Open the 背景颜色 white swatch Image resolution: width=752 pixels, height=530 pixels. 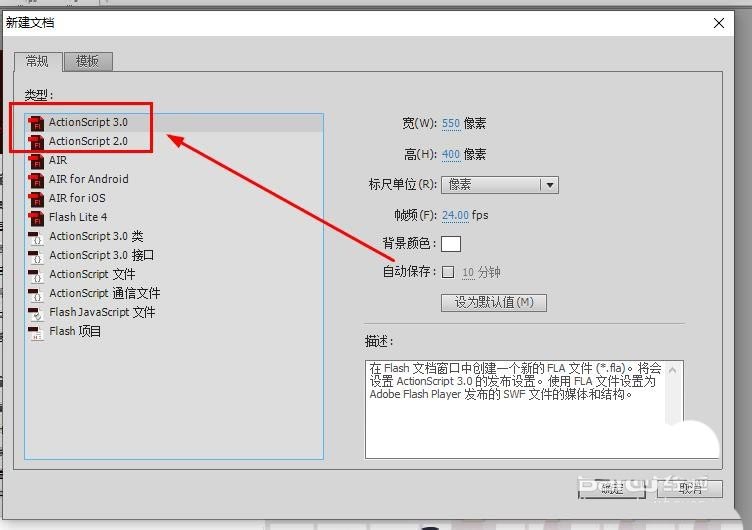(x=451, y=244)
